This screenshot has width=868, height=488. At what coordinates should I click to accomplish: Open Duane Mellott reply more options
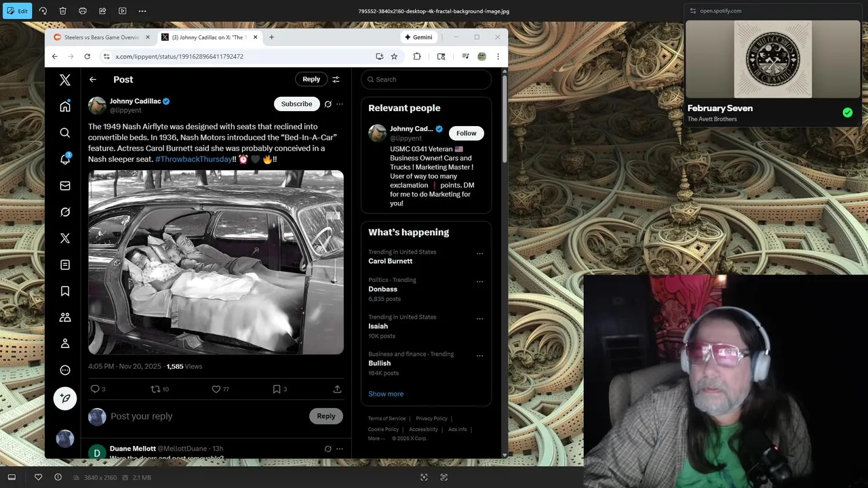click(x=340, y=449)
